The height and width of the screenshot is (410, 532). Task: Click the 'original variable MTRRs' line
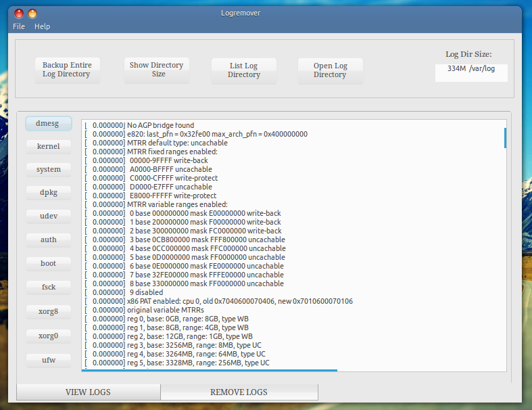(145, 311)
